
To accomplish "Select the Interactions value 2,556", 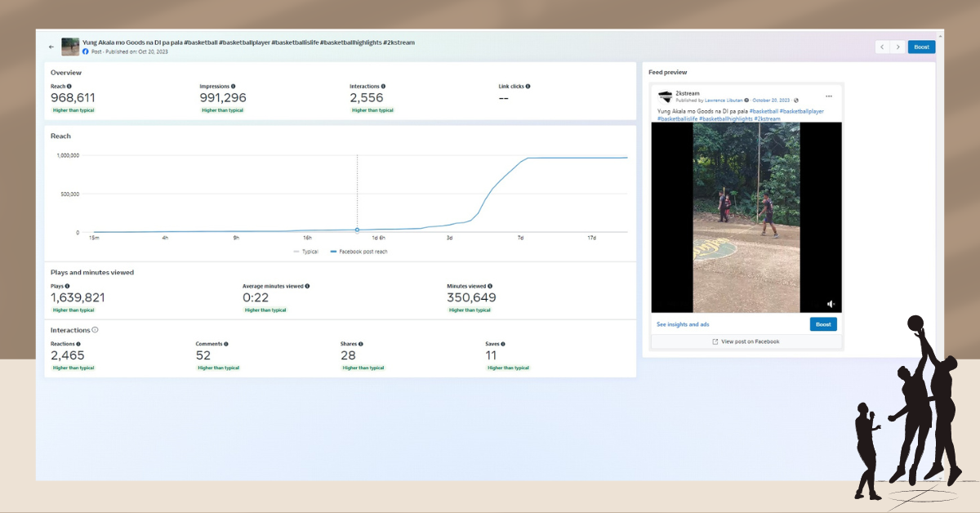I will pyautogui.click(x=366, y=98).
